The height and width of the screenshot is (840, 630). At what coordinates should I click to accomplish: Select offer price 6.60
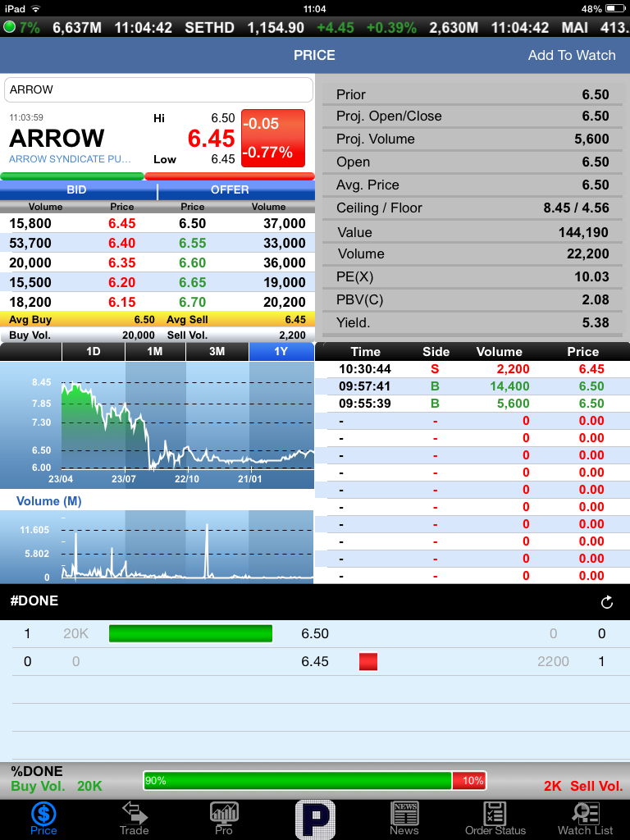coord(192,263)
